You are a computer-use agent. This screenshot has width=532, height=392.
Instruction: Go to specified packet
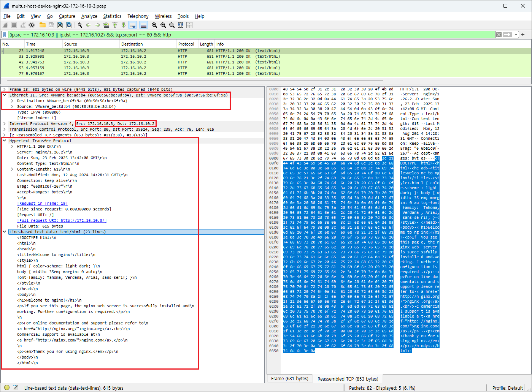(x=106, y=25)
